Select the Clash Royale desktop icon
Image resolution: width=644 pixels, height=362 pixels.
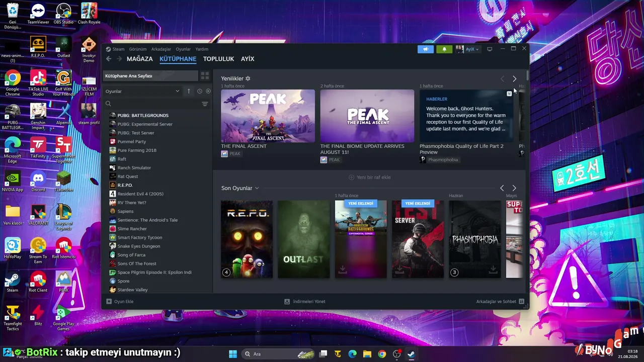pos(89,15)
